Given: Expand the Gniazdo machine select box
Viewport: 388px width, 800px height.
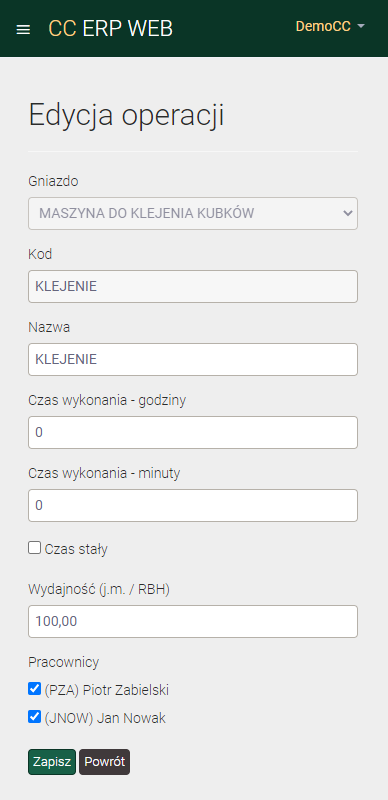Looking at the screenshot, I should point(193,213).
